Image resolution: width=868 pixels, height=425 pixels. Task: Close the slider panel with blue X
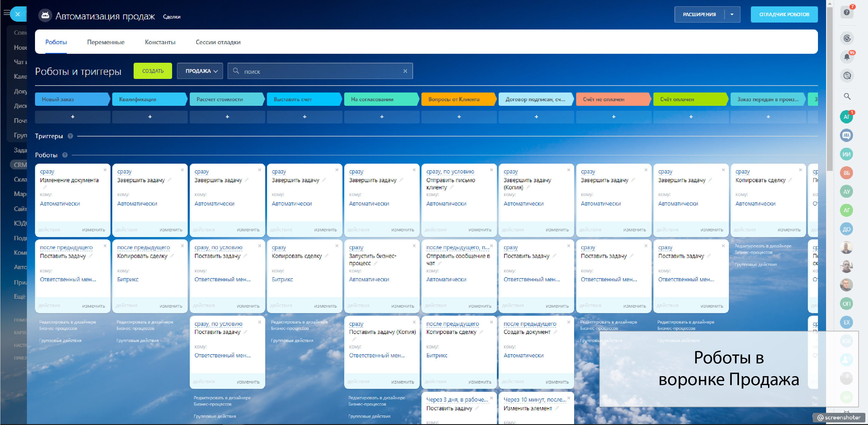click(x=18, y=14)
